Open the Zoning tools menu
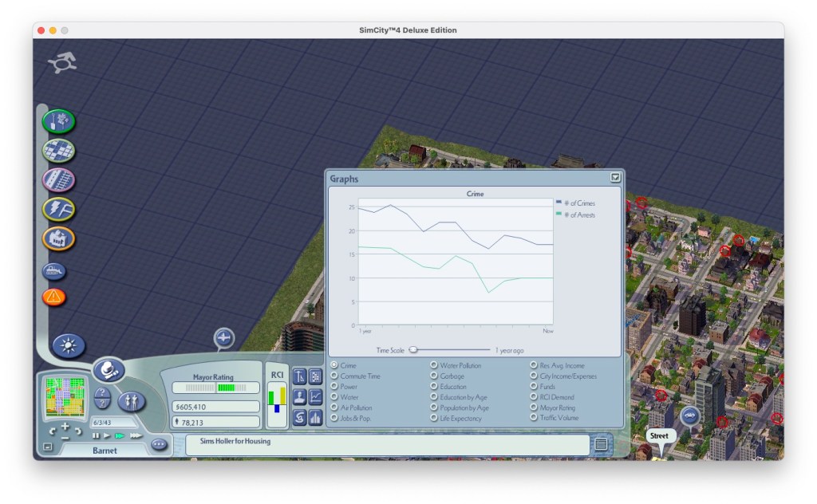The image size is (817, 504). pyautogui.click(x=58, y=151)
